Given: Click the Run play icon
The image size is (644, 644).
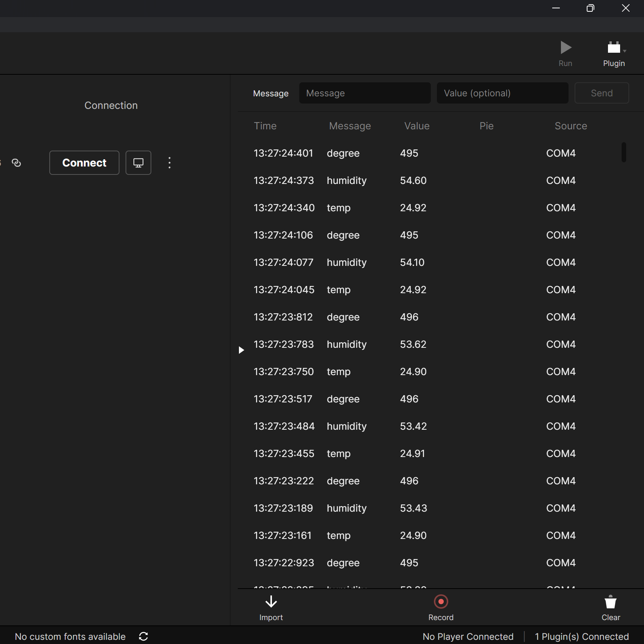Looking at the screenshot, I should point(565,48).
